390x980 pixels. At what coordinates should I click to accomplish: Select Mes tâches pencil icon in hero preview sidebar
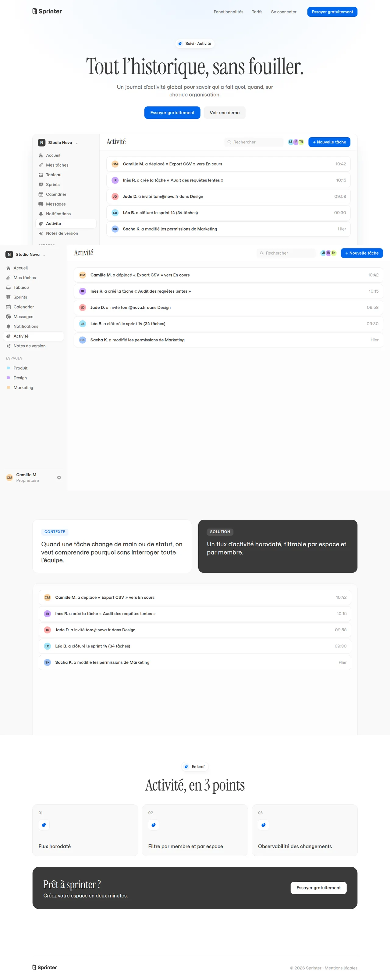[x=41, y=165]
